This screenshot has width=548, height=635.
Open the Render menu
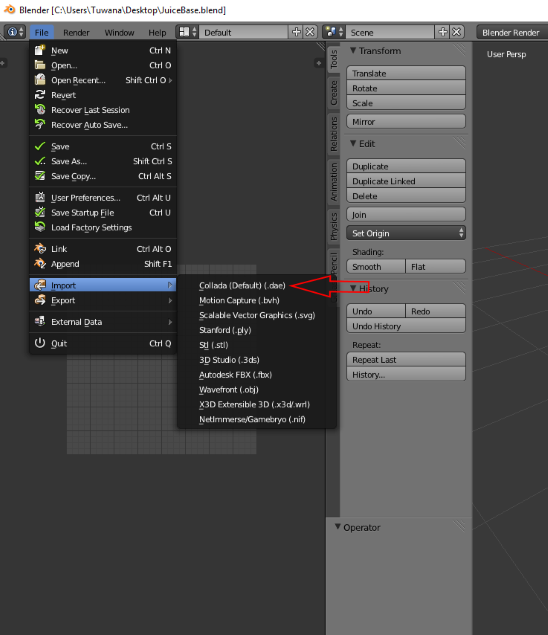tap(76, 32)
